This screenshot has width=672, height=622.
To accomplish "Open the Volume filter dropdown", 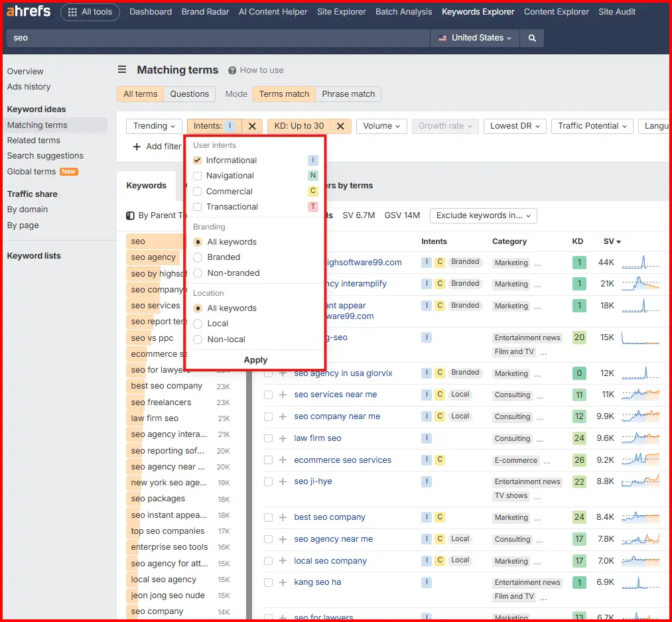I will [381, 125].
